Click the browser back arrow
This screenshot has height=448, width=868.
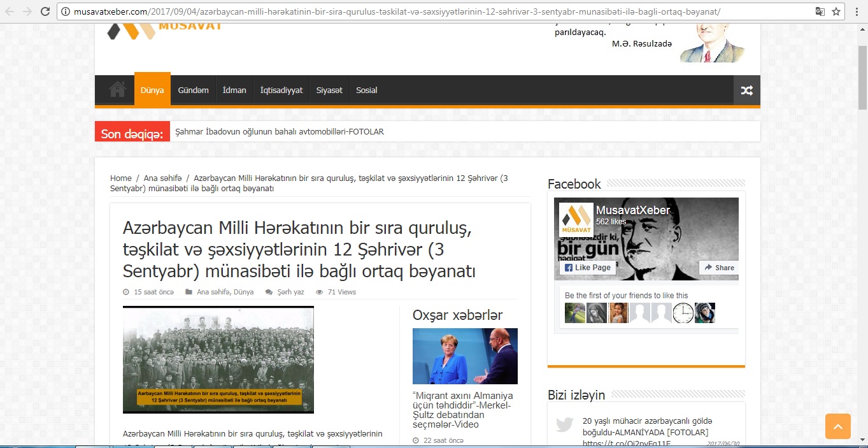click(x=10, y=11)
